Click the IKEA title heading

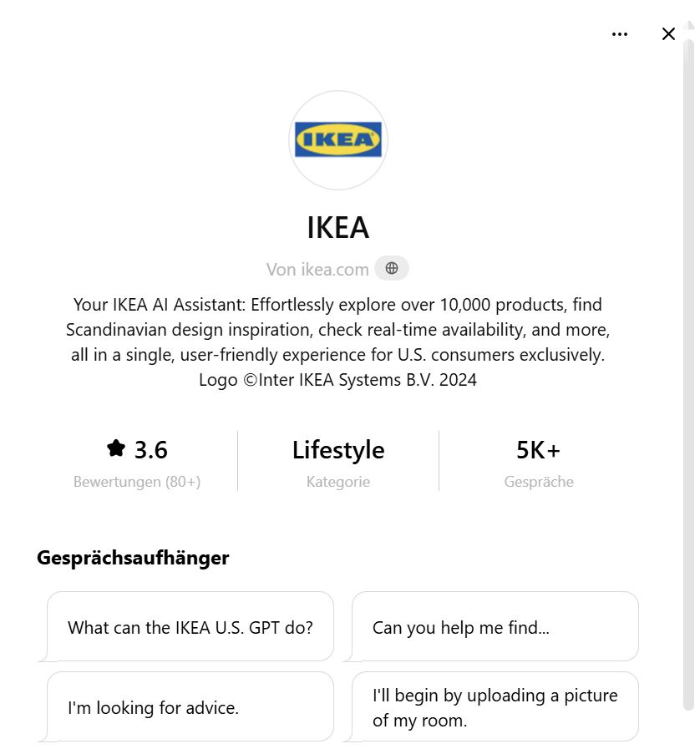[x=338, y=227]
